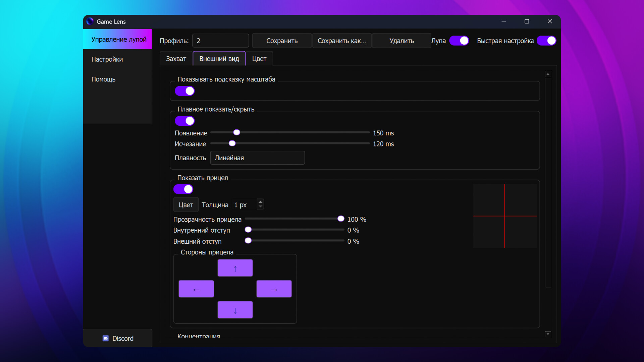The height and width of the screenshot is (362, 644).
Task: Turn off Быстрая настройка
Action: point(546,41)
